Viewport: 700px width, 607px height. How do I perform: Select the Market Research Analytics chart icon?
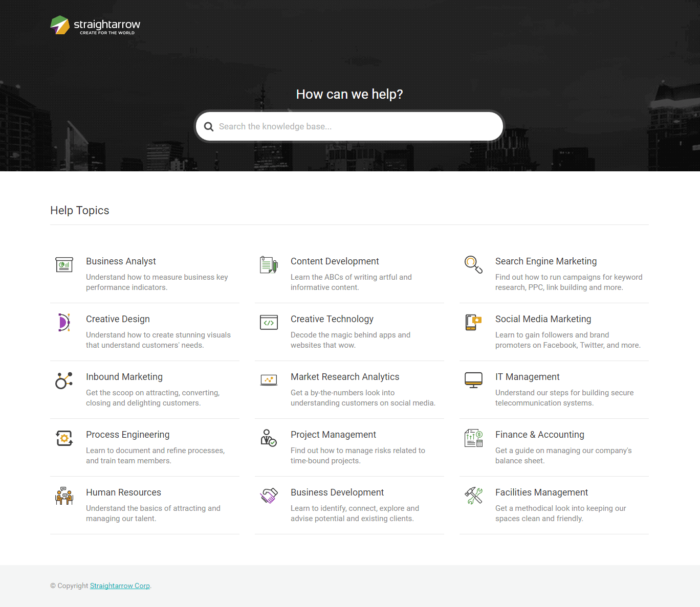(x=269, y=380)
